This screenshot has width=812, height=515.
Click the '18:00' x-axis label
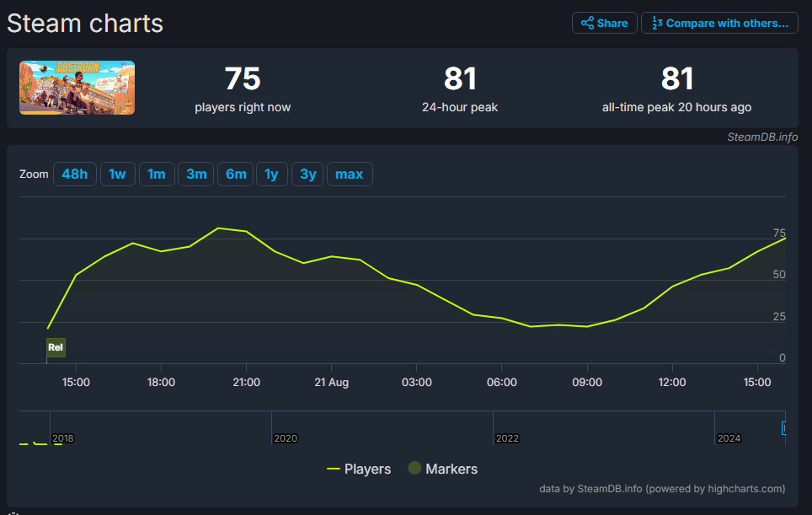click(x=161, y=383)
